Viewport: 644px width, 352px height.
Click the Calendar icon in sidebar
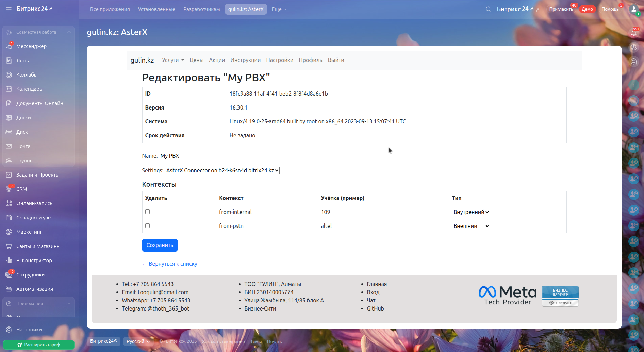pyautogui.click(x=9, y=89)
